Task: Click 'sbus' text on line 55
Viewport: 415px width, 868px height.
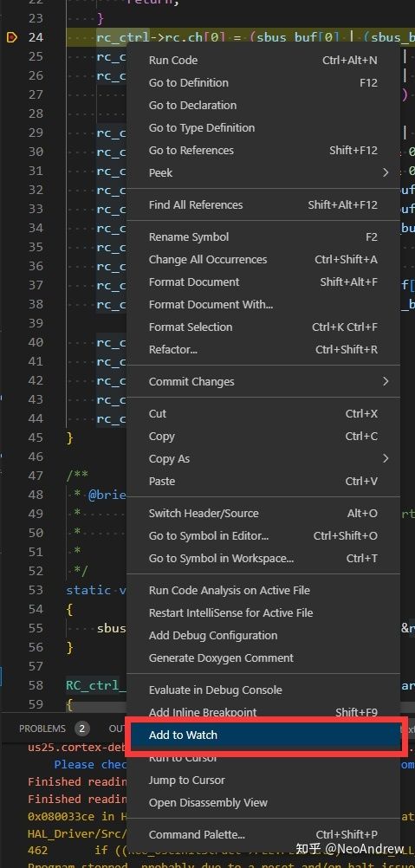Action: (x=112, y=628)
